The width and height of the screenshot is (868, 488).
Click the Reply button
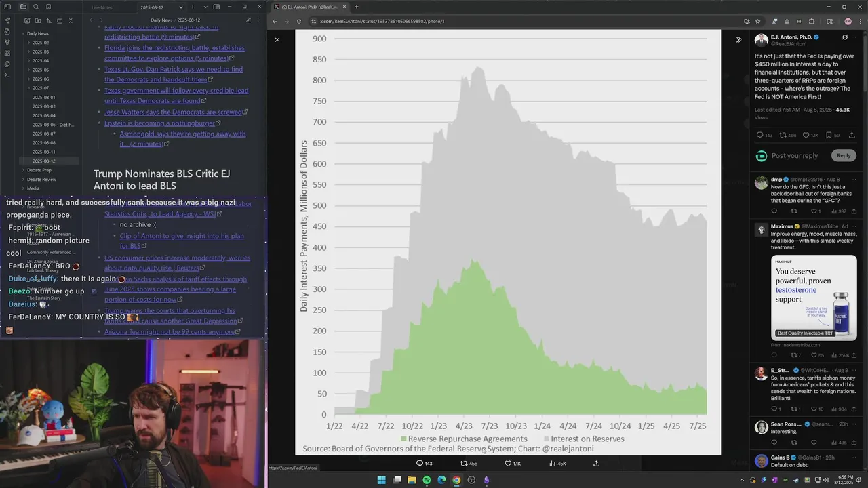[844, 155]
